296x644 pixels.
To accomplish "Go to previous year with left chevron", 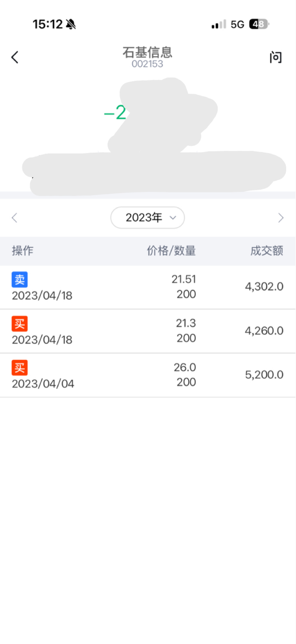I will (15, 218).
